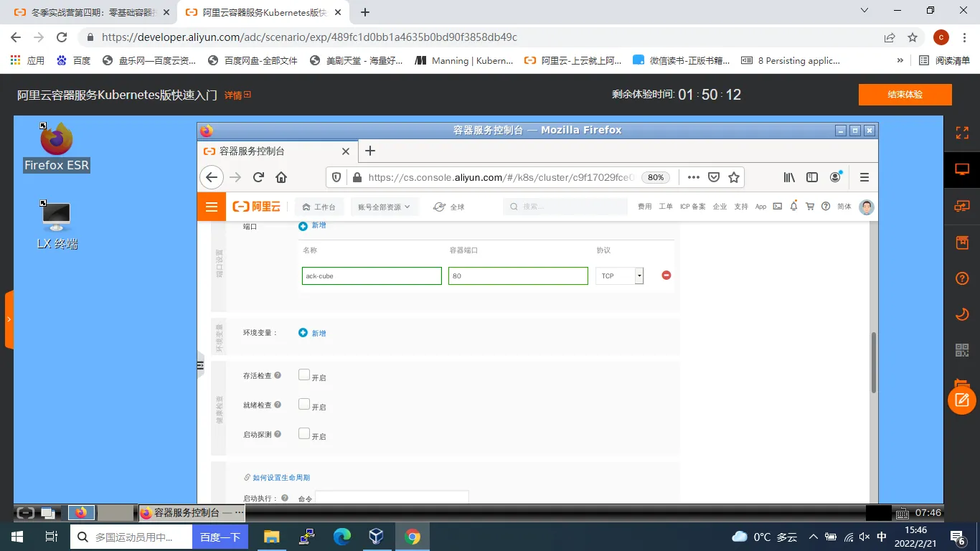980x551 pixels.
Task: Focus the container port field 80
Action: click(518, 275)
